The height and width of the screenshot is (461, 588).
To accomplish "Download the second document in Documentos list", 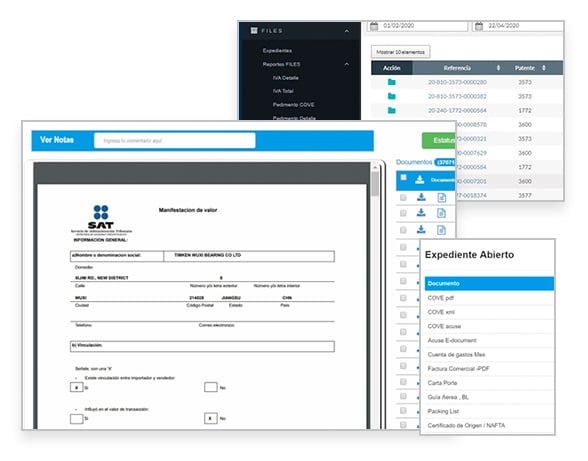I will click(421, 213).
